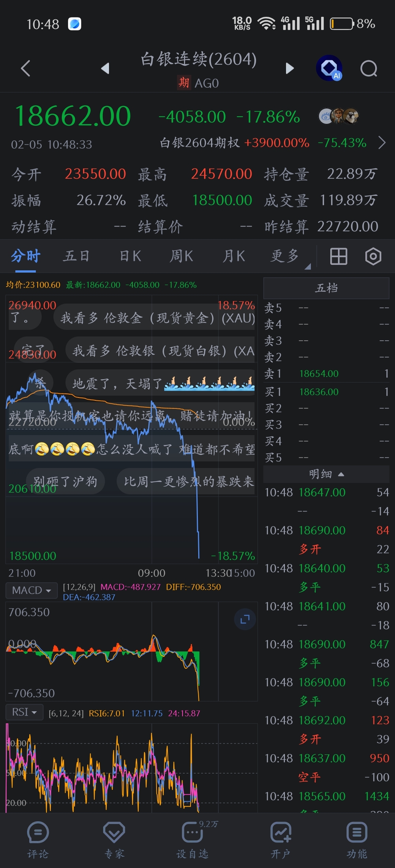Open the RSI indicator dropdown
Screen dimensions: 395x868
click(25, 712)
